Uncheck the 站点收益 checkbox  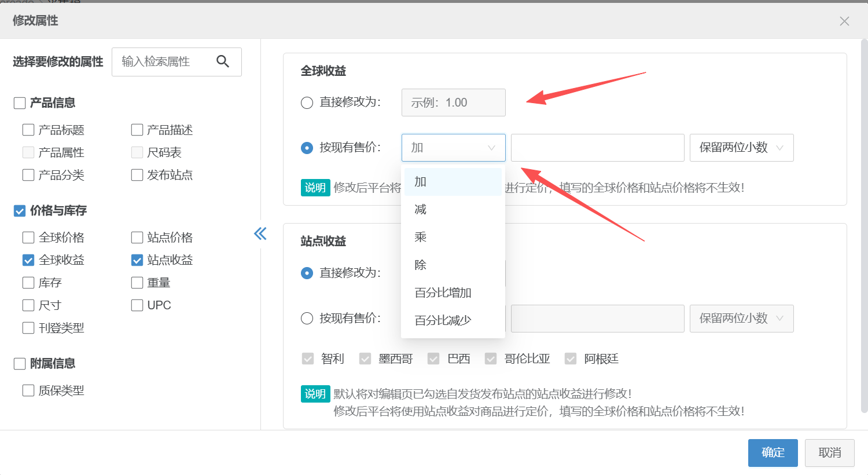coord(137,260)
